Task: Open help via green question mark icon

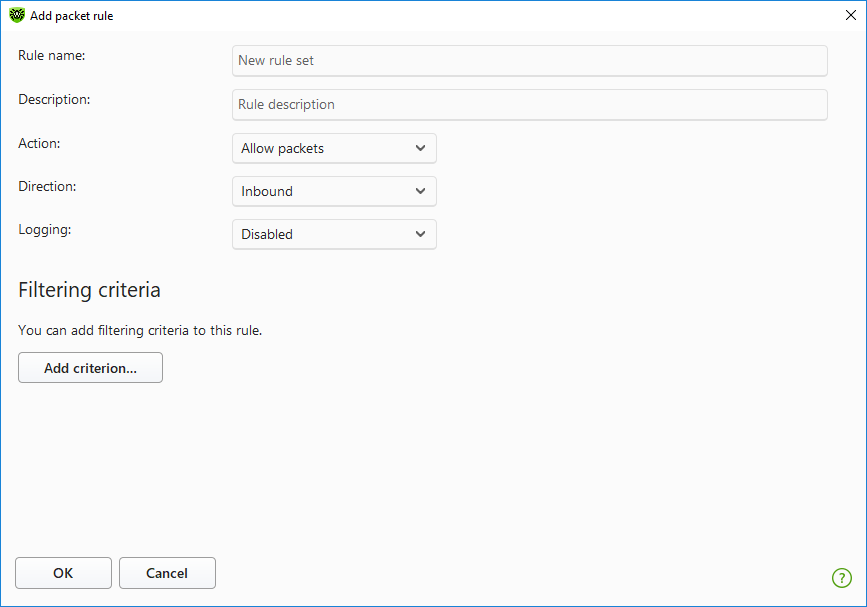Action: [x=842, y=578]
